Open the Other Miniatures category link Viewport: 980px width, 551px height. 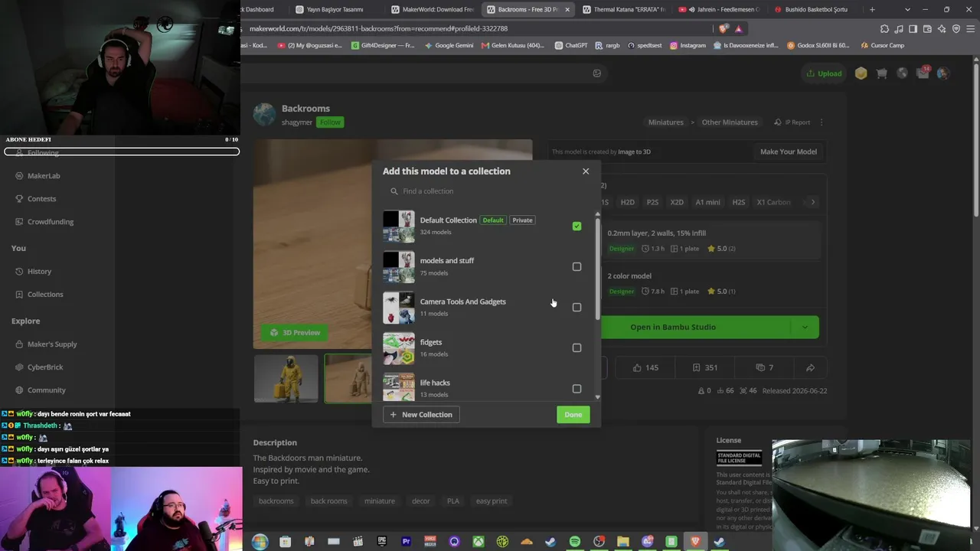(730, 122)
